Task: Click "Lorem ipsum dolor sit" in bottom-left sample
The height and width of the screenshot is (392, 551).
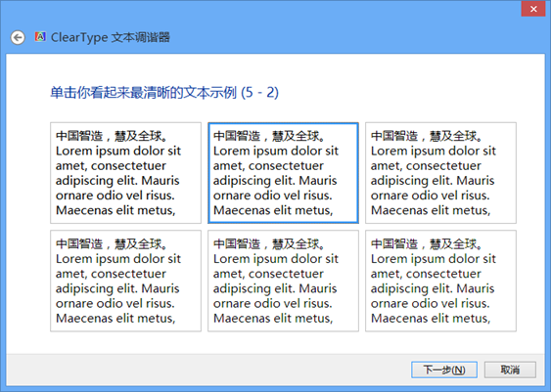Action: click(118, 259)
